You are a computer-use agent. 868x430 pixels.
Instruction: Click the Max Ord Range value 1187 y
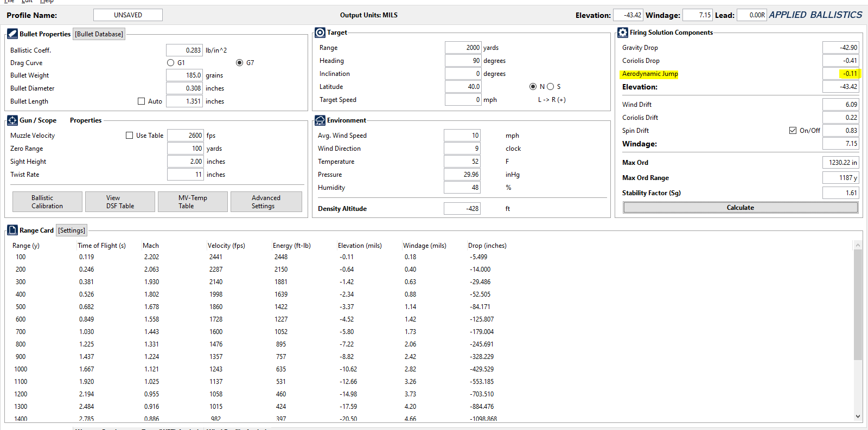(x=841, y=178)
